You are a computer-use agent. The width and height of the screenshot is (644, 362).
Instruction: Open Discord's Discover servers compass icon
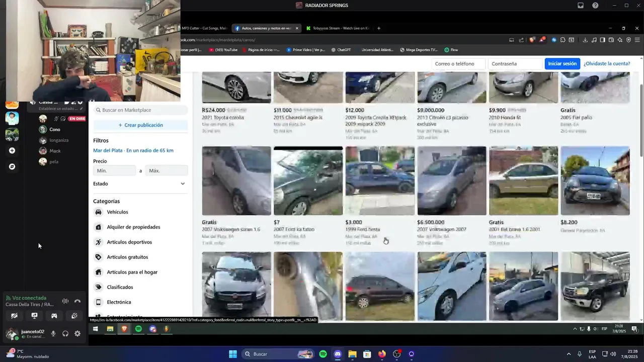click(x=12, y=166)
